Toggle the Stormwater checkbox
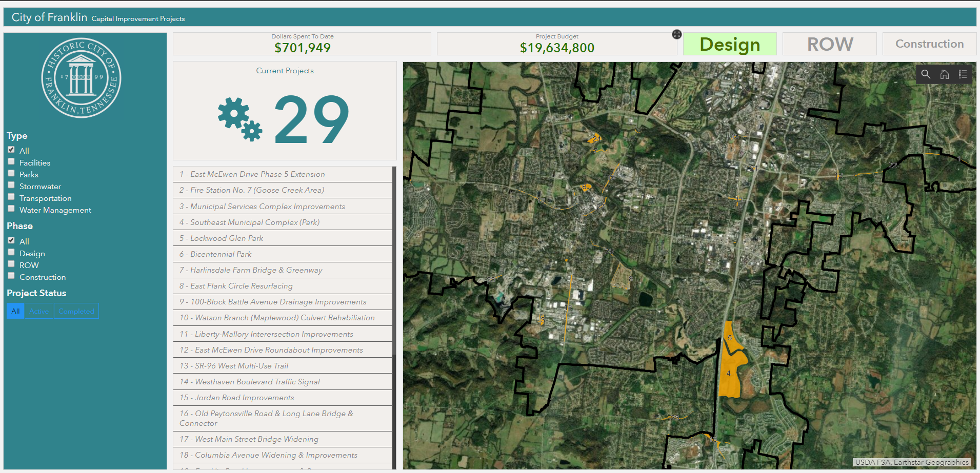The image size is (980, 473). coord(11,186)
